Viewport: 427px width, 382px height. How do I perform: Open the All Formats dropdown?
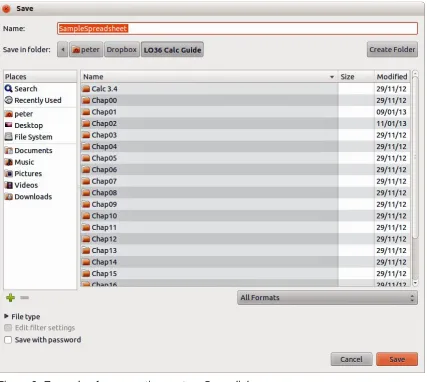click(x=327, y=297)
